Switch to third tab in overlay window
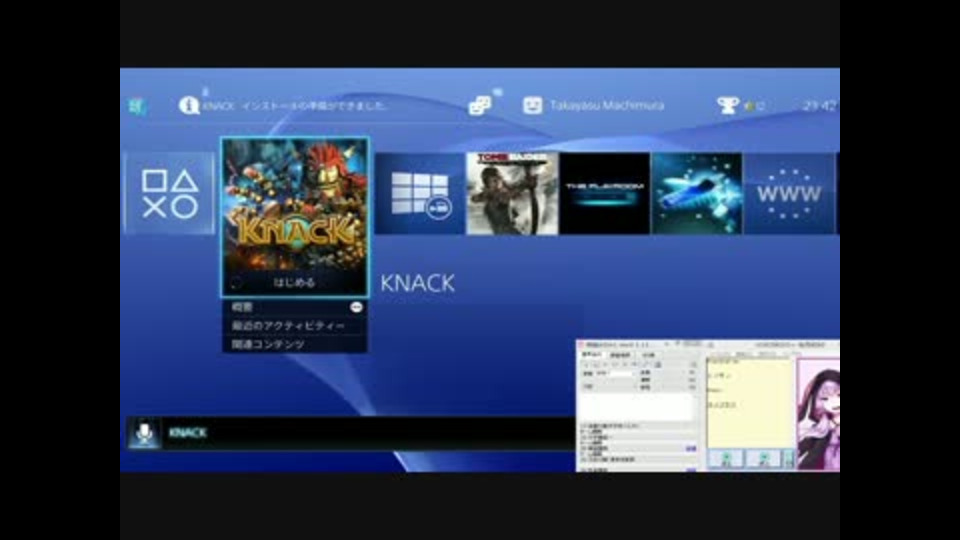The image size is (960, 540). coord(648,354)
